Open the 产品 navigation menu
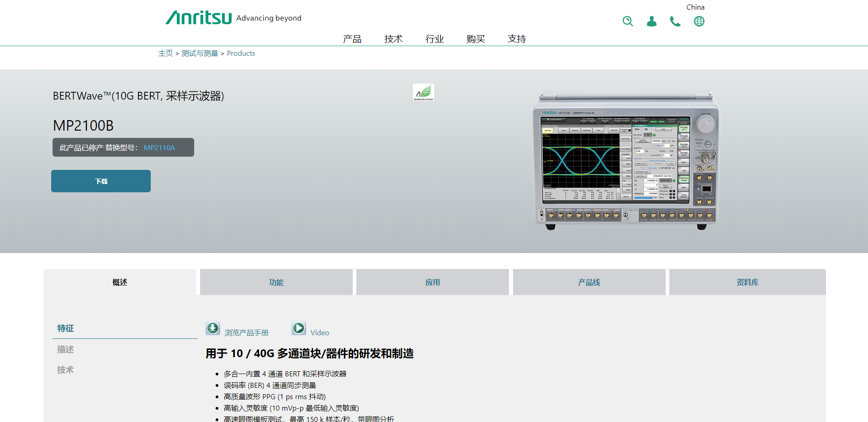This screenshot has width=868, height=422. coord(352,39)
